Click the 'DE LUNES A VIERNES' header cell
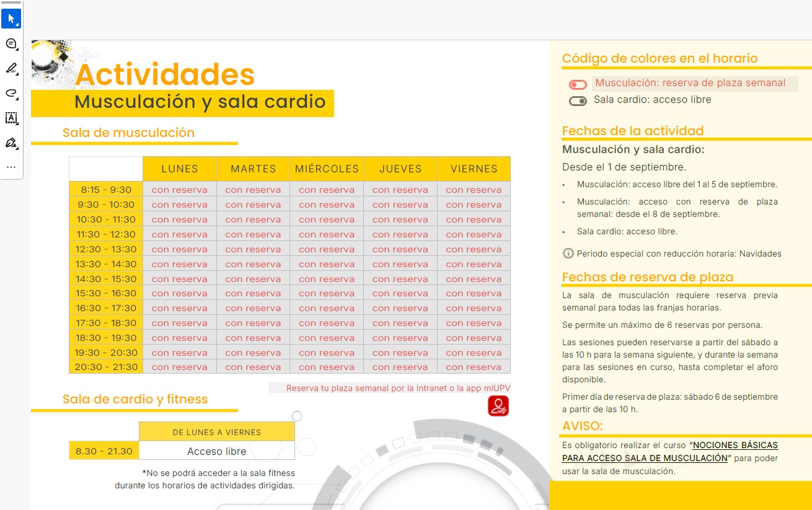 point(217,432)
